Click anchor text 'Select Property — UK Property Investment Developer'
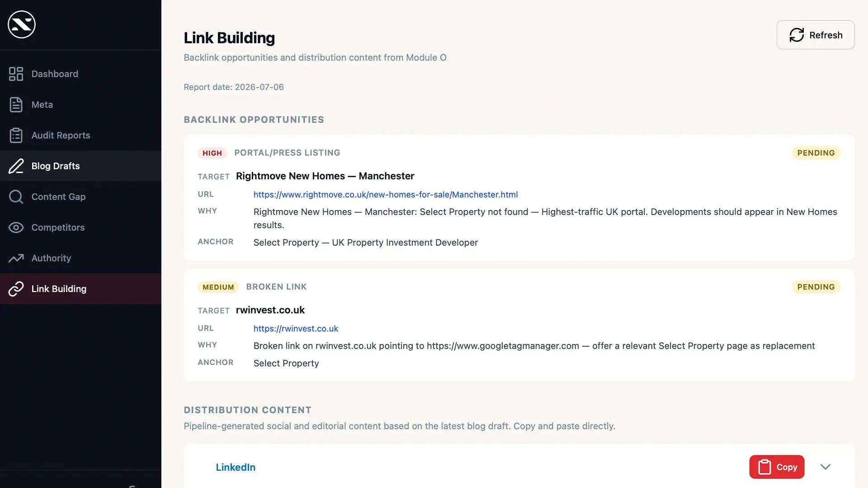 (366, 243)
